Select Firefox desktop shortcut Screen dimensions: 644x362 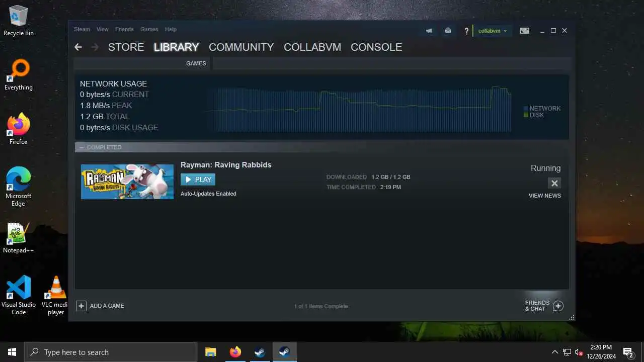[x=19, y=129]
